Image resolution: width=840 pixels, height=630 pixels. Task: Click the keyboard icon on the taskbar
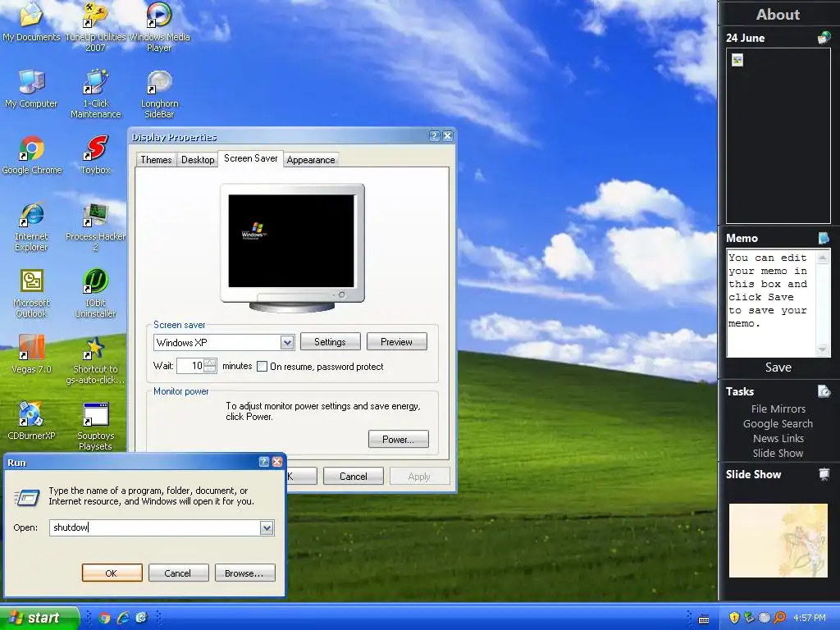[x=704, y=619]
